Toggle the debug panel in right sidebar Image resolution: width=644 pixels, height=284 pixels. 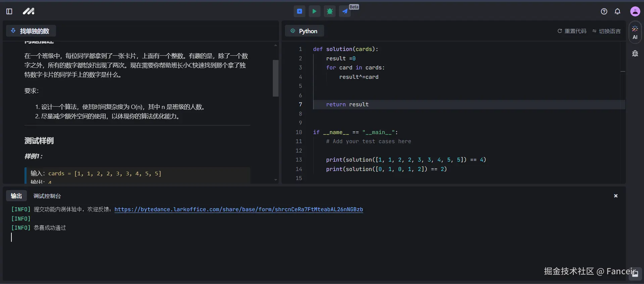[x=635, y=53]
